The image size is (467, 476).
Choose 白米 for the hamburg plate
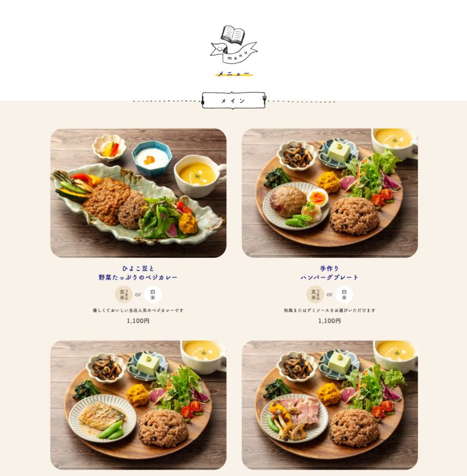pos(344,294)
